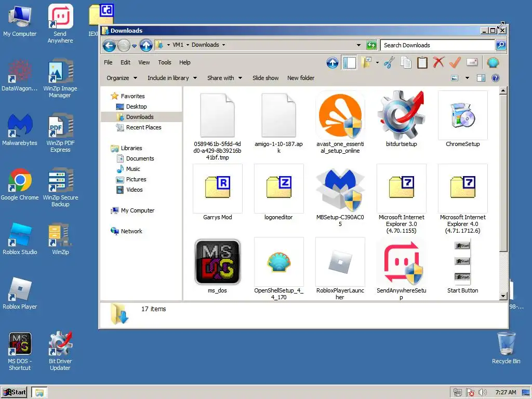Viewport: 532px width, 399px height.
Task: Click the scrollbar down arrow in file list
Action: [x=503, y=296]
